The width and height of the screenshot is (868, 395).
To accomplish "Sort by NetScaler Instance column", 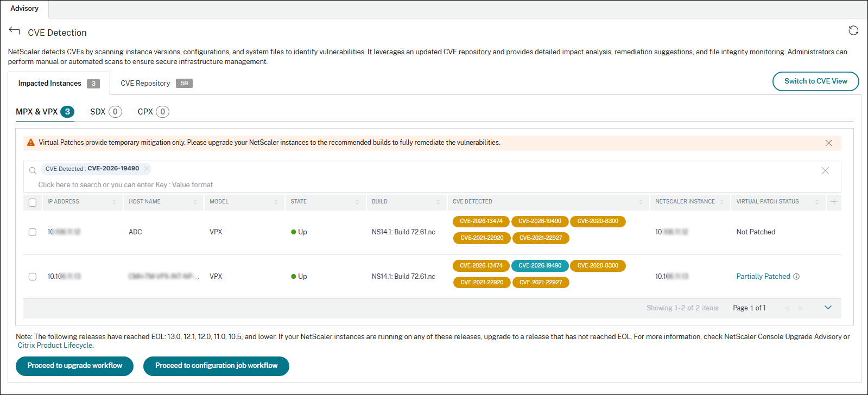I will pos(721,202).
